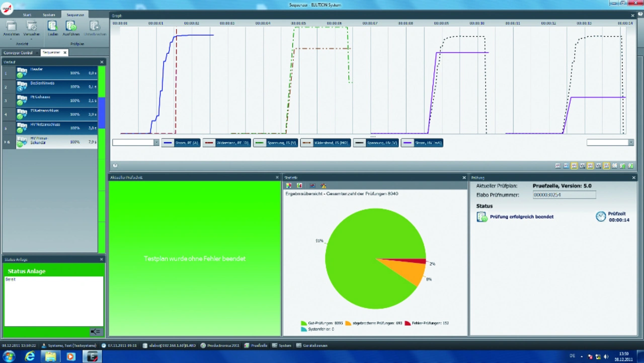Click the status icon of Bedienhinweis step
Viewport: 644px width, 363px height.
point(22,87)
